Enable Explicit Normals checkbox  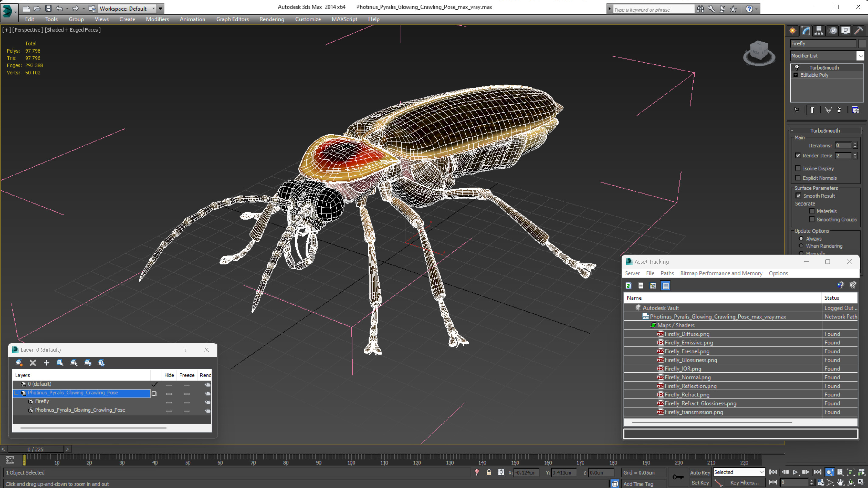(x=798, y=178)
